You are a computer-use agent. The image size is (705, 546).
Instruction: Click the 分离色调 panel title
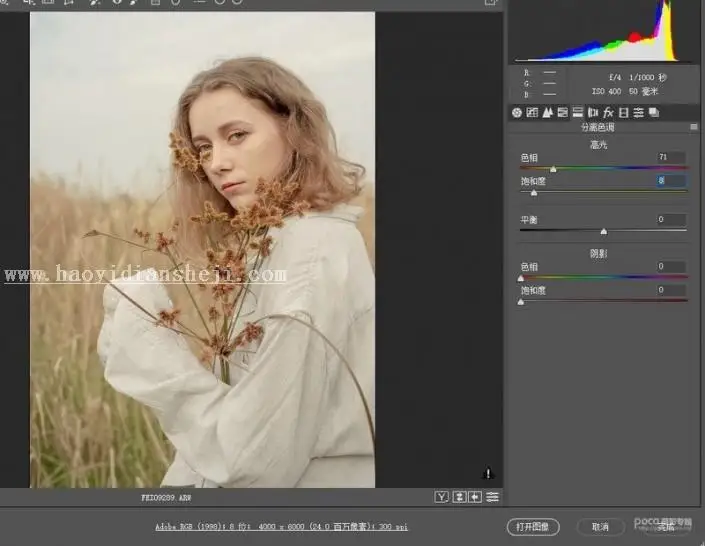coord(598,127)
